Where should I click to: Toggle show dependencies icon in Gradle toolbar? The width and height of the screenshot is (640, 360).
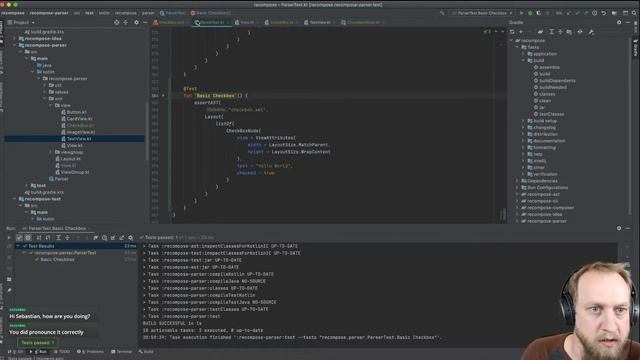(x=569, y=32)
